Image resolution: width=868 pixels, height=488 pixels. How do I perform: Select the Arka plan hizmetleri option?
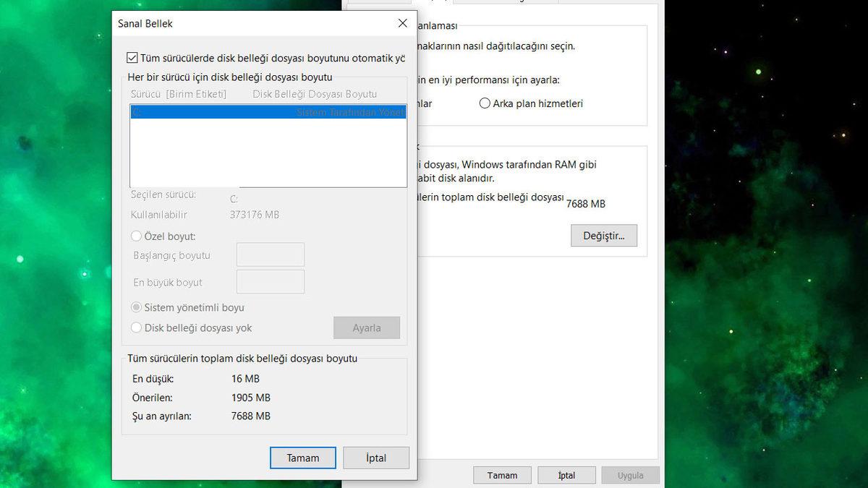tap(485, 103)
